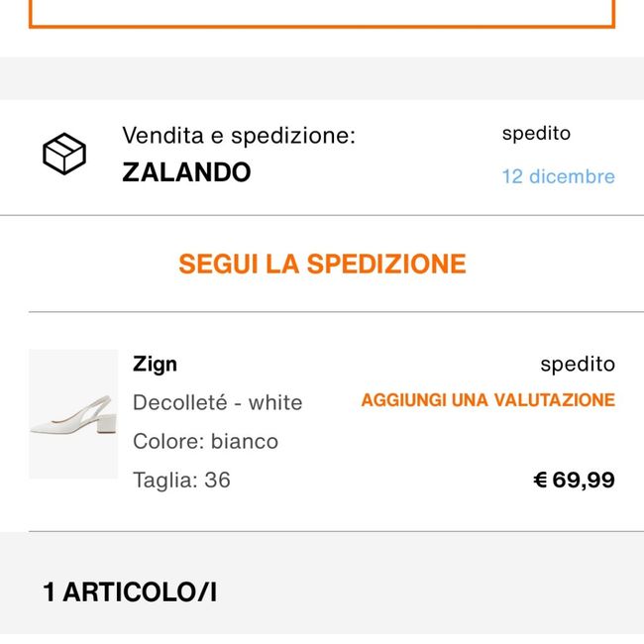Open the Zign brand name
The width and height of the screenshot is (644, 644).
click(x=156, y=364)
